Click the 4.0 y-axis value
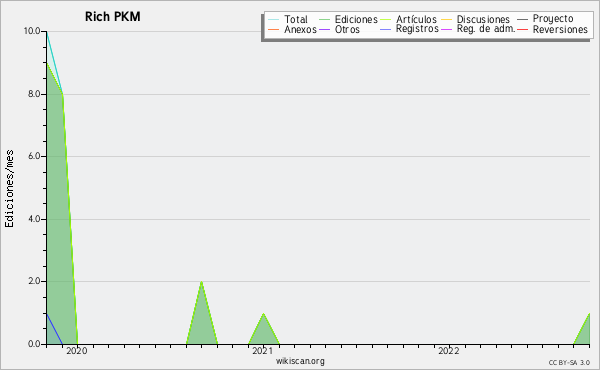Screen dimensions: 600x370 (34, 219)
